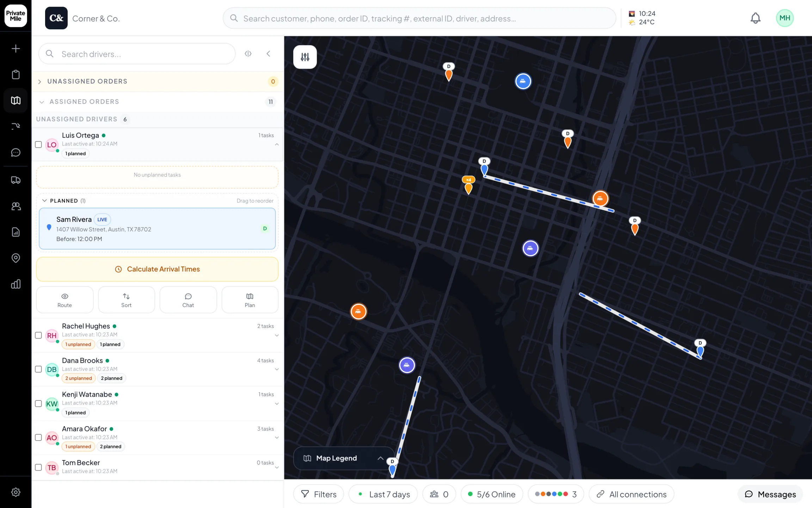Click the map settings sliders icon

305,57
